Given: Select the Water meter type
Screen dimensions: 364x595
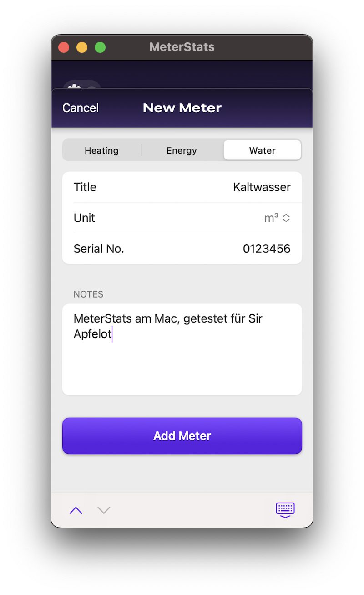Looking at the screenshot, I should (x=262, y=150).
